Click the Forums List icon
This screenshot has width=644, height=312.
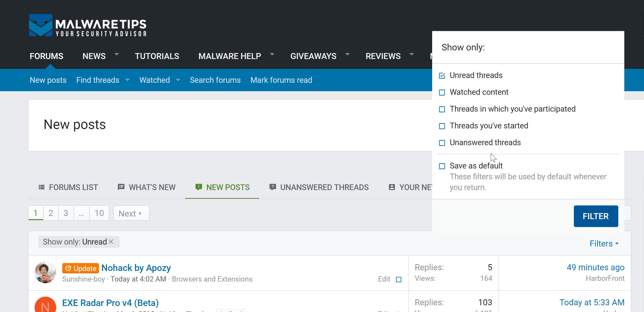tap(42, 187)
